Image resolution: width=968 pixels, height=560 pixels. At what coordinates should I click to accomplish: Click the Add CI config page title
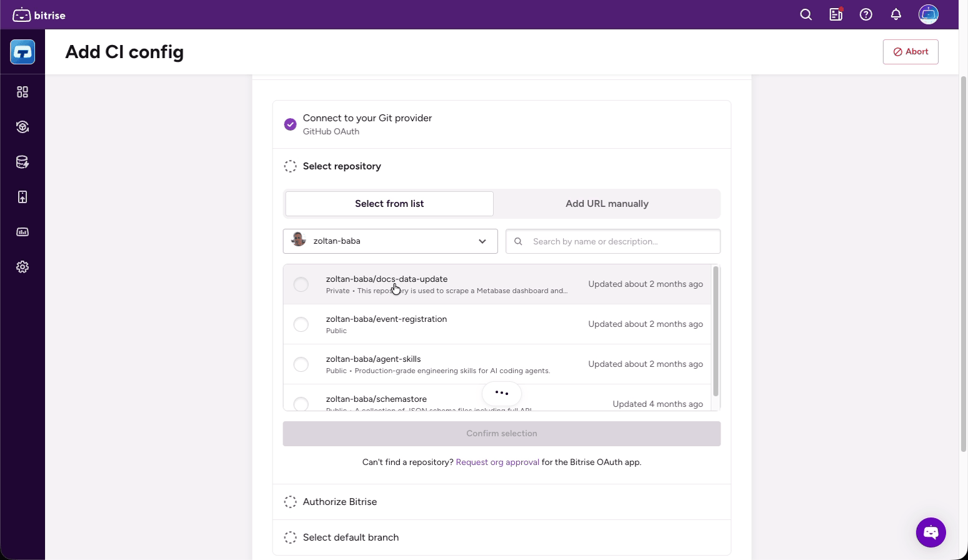coord(124,52)
